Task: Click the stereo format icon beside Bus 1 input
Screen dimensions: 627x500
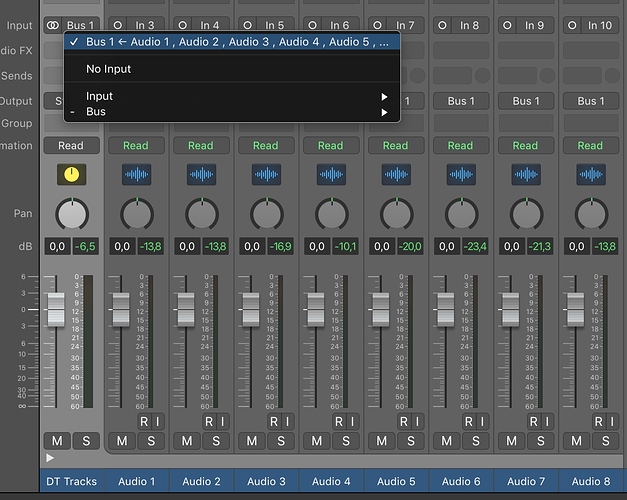Action: 53,25
